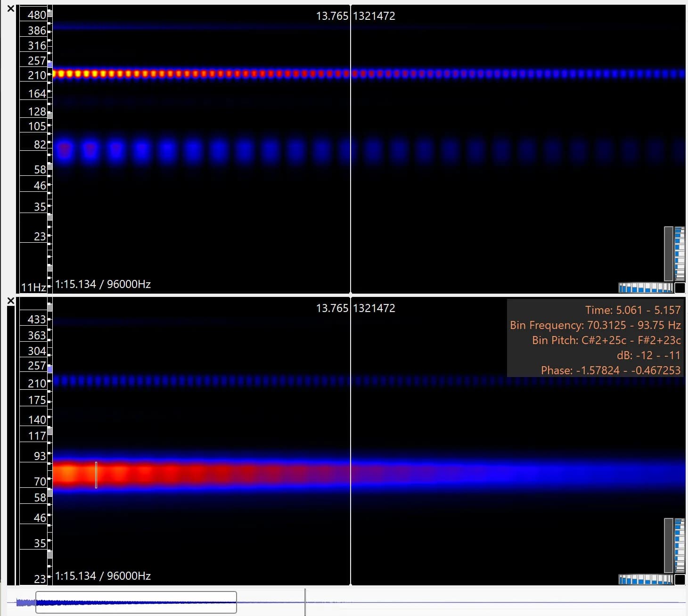
Task: Close the lower spectrogram pane
Action: (x=10, y=301)
